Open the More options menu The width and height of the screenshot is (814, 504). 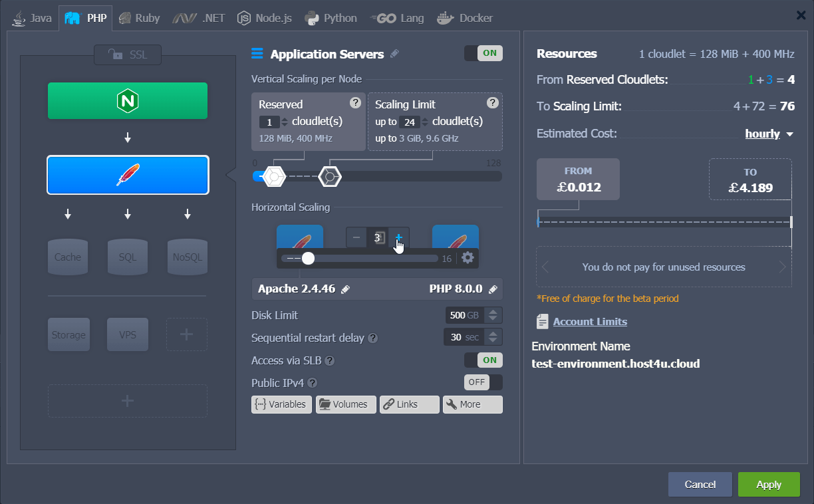click(x=472, y=404)
